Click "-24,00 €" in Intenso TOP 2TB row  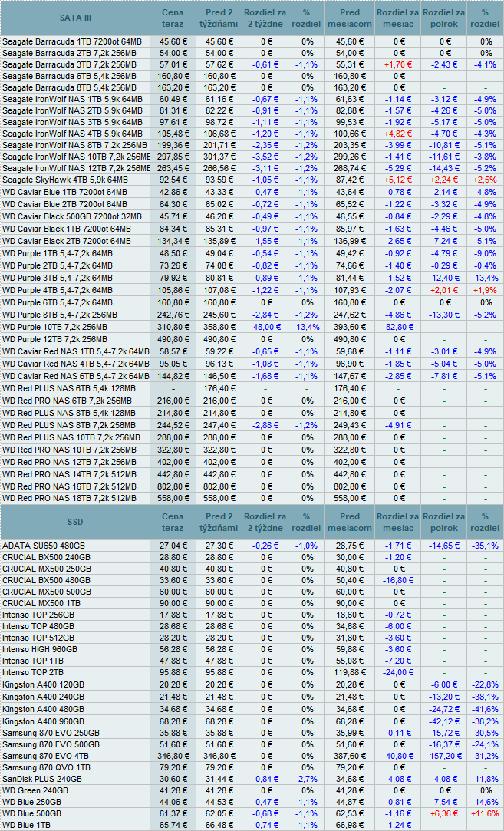[x=397, y=672]
